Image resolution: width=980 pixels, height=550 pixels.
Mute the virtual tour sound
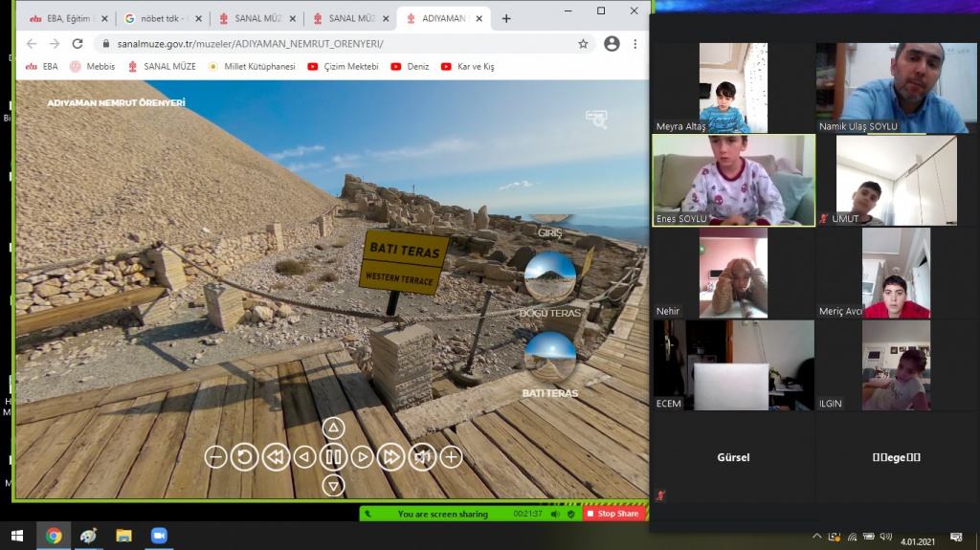422,457
